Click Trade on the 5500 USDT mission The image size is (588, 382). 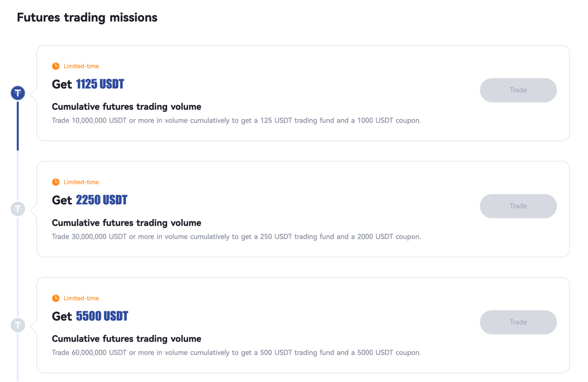518,322
